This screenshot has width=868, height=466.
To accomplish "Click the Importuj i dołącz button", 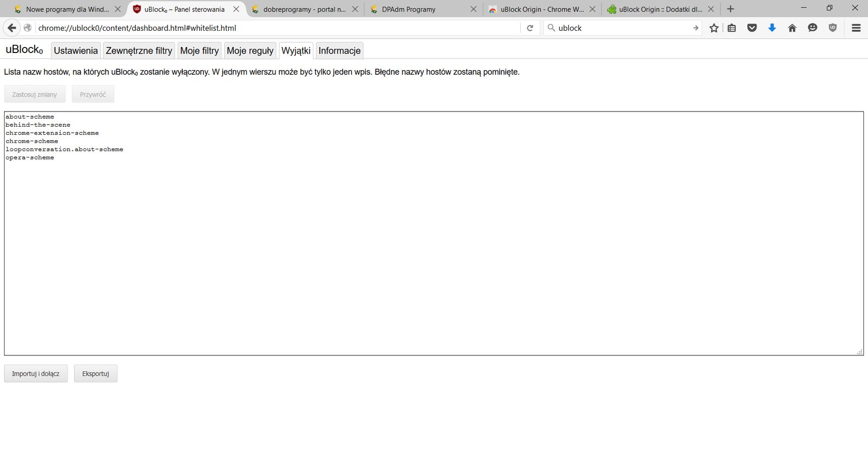I will (36, 374).
